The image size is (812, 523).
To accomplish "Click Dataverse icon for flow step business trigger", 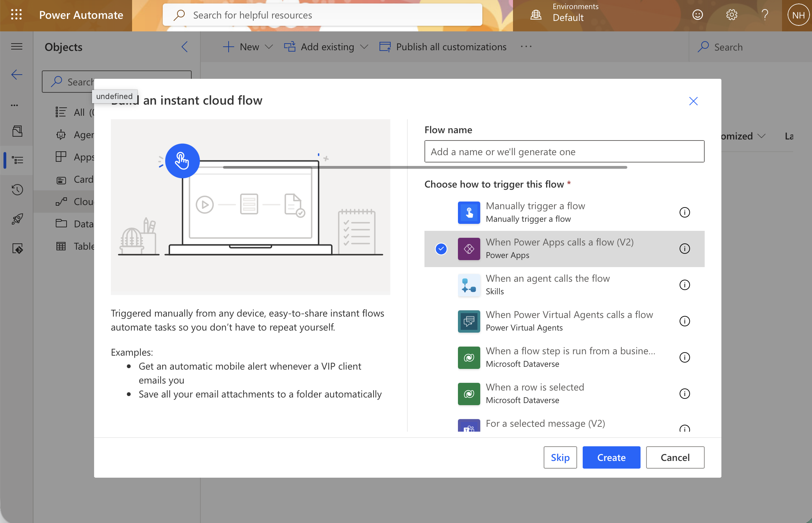I will coord(469,357).
